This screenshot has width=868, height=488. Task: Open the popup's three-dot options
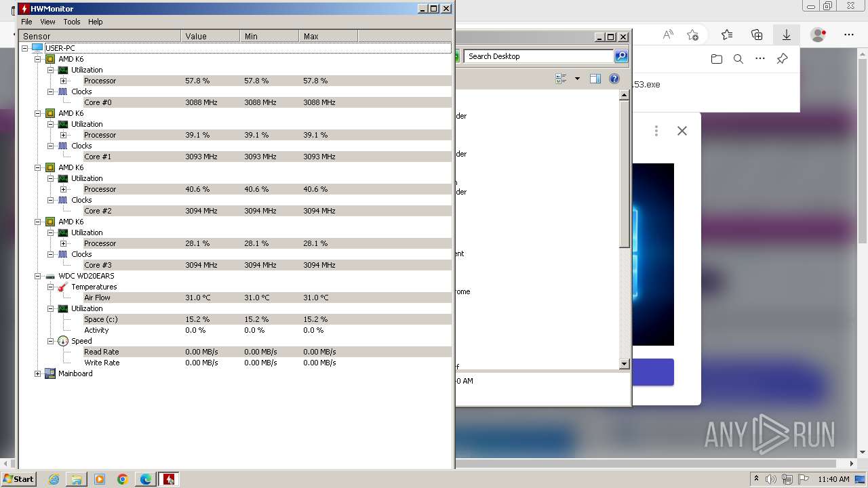pyautogui.click(x=656, y=131)
